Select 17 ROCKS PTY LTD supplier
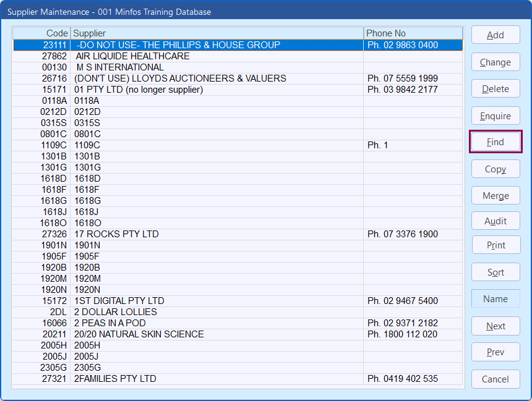This screenshot has height=401, width=532. (x=238, y=234)
